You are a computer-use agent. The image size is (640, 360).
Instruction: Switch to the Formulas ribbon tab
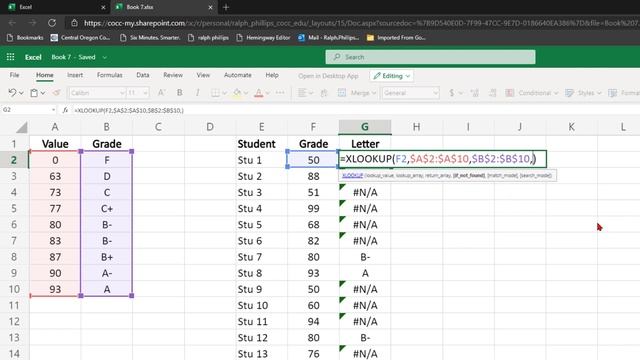[109, 75]
